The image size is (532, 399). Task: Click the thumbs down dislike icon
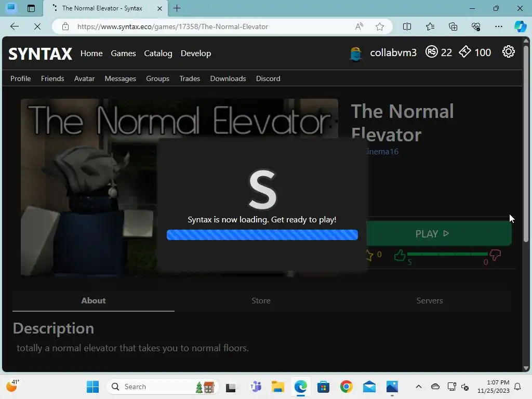(495, 255)
